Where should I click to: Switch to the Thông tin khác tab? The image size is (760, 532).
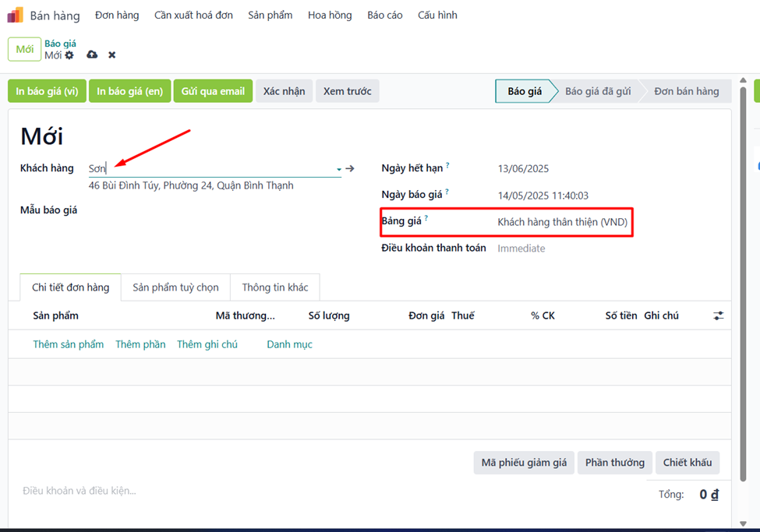coord(275,287)
